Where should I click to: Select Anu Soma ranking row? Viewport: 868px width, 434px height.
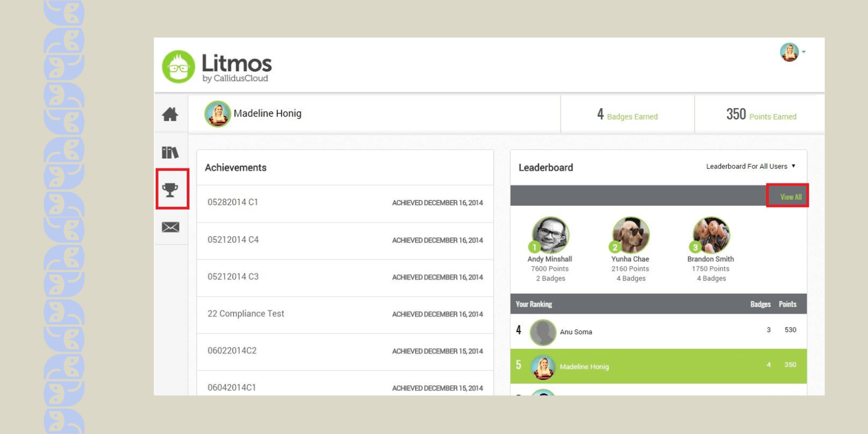tap(658, 332)
